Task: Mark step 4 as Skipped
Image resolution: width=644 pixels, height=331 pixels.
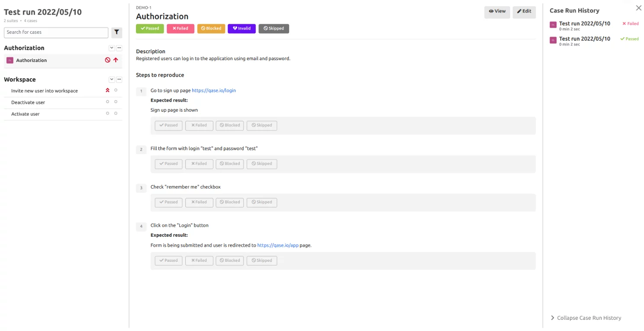Action: coord(261,260)
